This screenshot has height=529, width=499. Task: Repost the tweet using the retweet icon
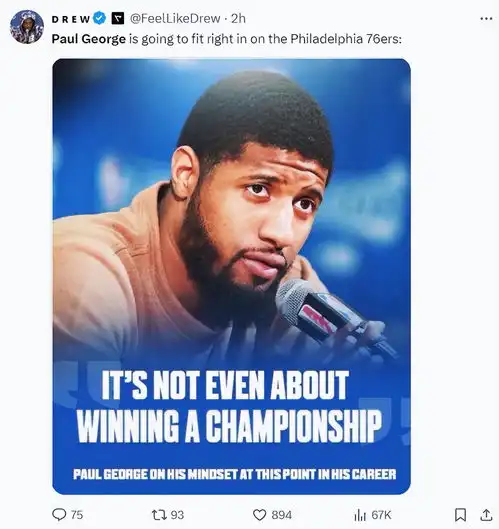[x=159, y=515]
